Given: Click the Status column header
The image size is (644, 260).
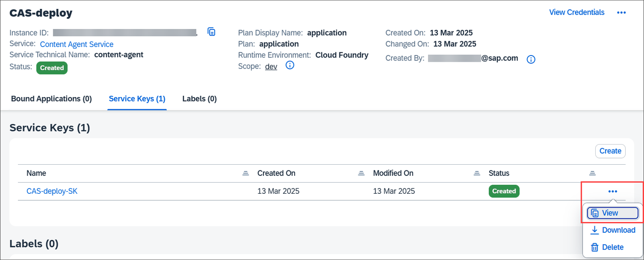Looking at the screenshot, I should point(499,173).
